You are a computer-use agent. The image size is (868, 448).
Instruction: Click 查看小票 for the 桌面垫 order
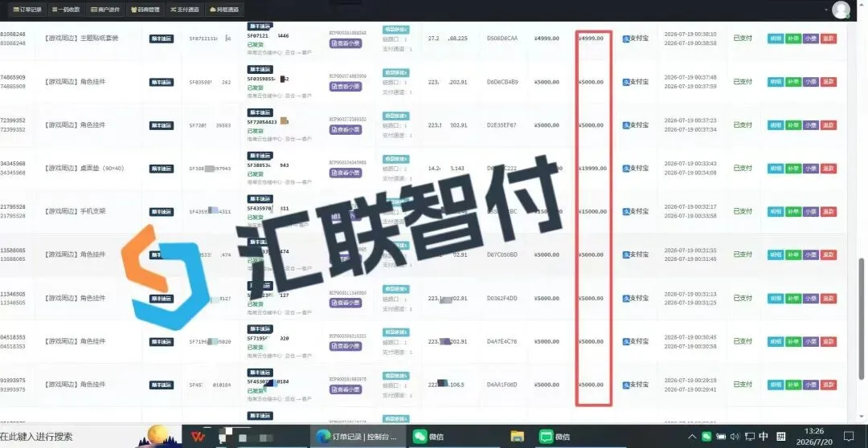(346, 173)
